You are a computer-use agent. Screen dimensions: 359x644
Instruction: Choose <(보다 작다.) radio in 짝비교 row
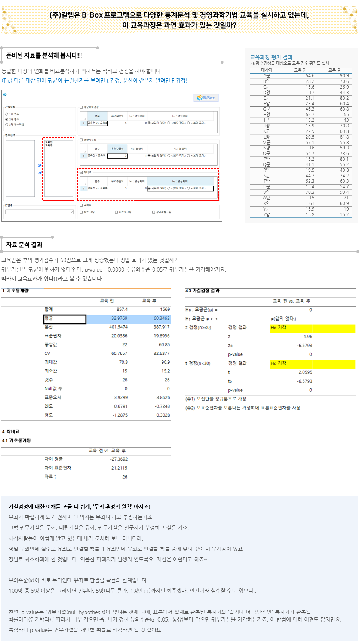point(169,188)
